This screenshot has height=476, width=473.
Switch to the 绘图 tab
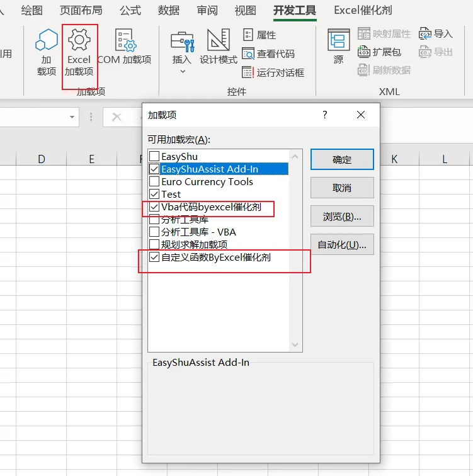pos(32,10)
